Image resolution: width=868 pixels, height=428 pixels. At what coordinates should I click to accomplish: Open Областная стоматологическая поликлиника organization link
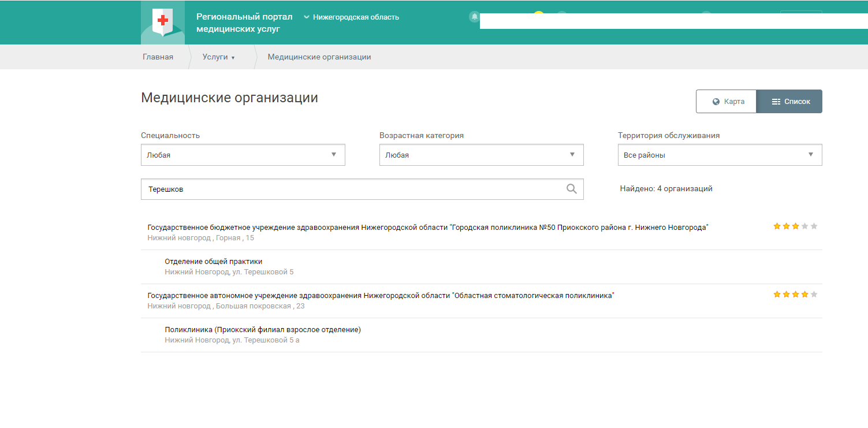pos(381,296)
